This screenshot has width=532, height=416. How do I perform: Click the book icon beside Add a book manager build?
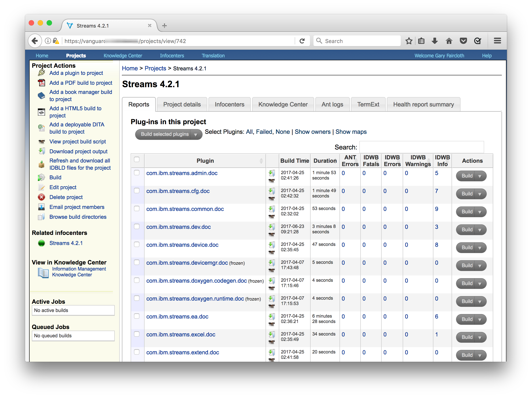tap(41, 95)
